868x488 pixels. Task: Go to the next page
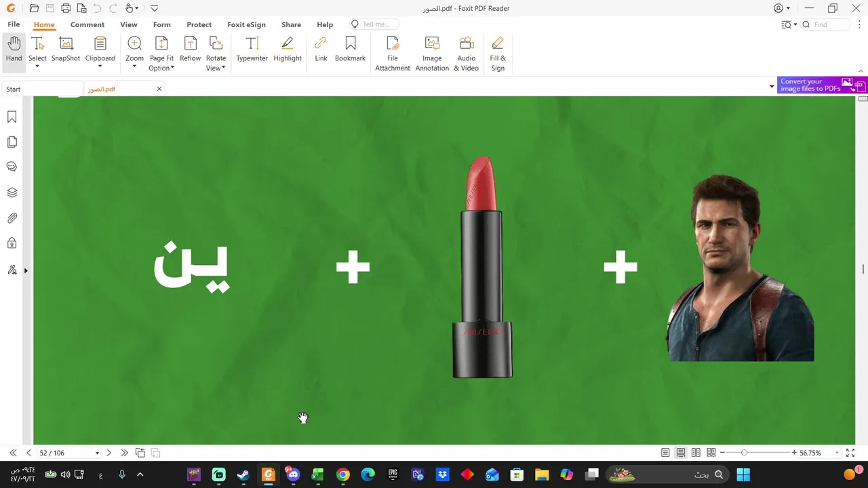coord(109,453)
